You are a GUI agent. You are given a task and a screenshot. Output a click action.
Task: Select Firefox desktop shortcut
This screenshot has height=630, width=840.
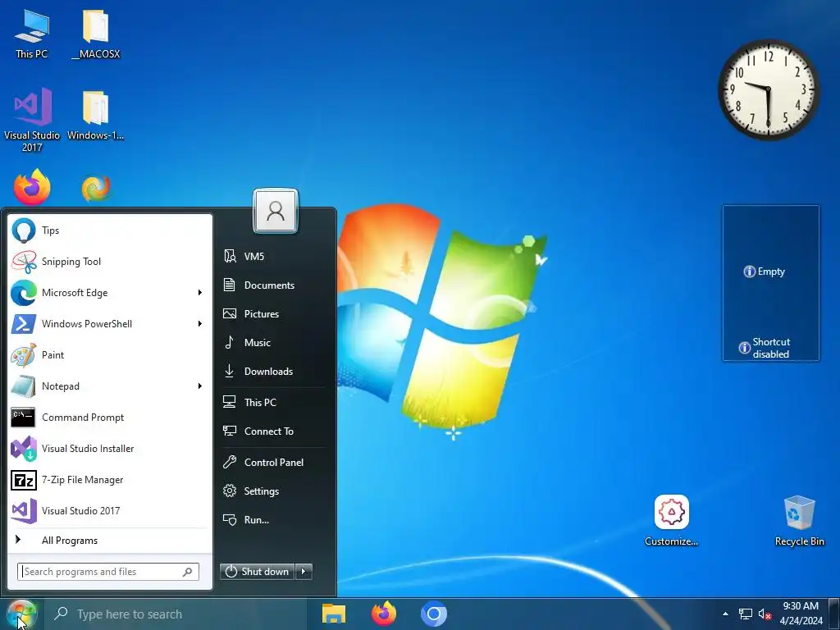click(x=32, y=188)
